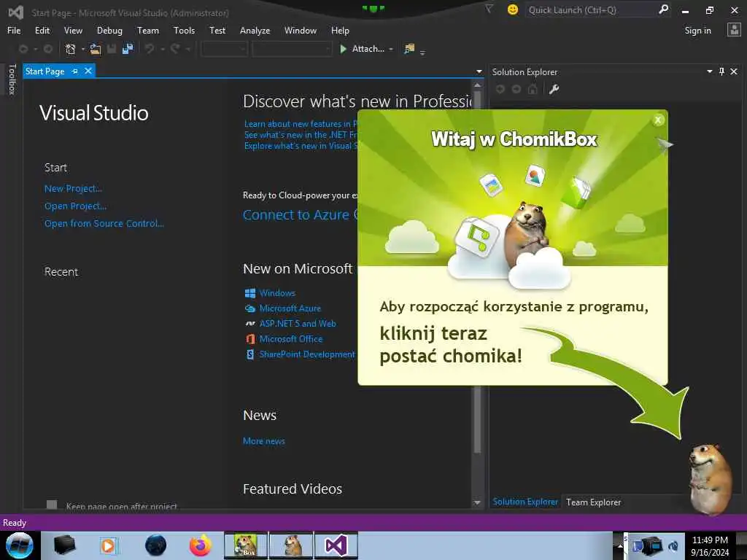Toggle Keep page open after project checkbox

click(x=52, y=505)
